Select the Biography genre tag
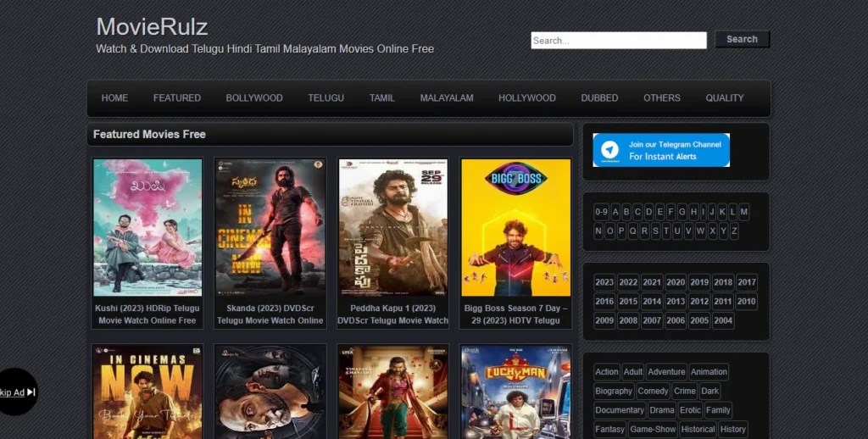 (614, 392)
